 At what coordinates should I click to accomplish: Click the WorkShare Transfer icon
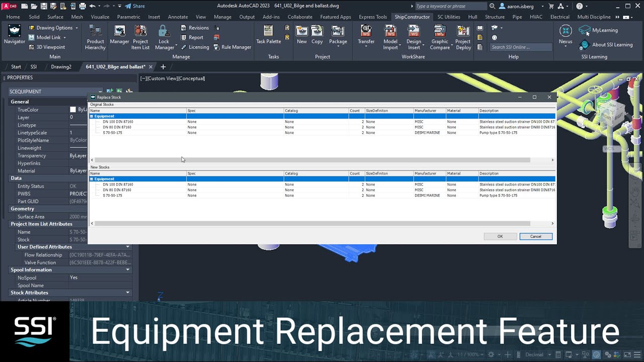click(366, 35)
